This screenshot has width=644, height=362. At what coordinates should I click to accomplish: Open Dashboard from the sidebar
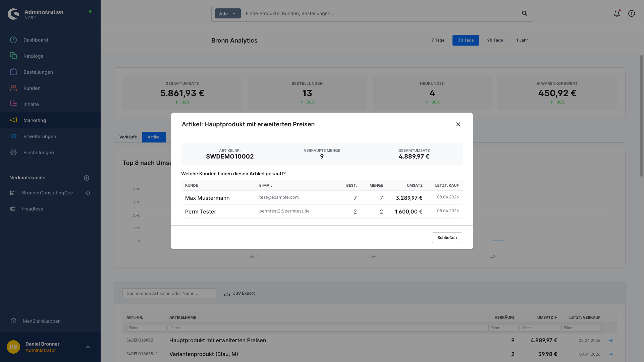click(36, 40)
